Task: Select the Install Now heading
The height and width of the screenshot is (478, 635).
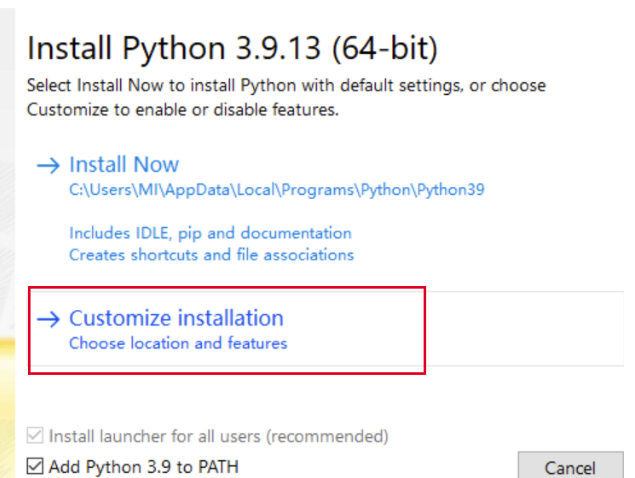Action: 124,164
